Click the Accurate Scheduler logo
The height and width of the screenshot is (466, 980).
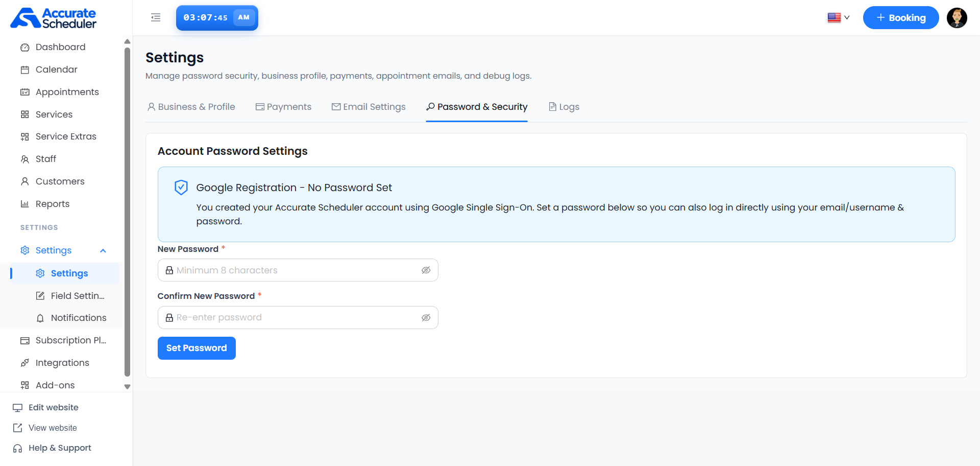pos(54,18)
